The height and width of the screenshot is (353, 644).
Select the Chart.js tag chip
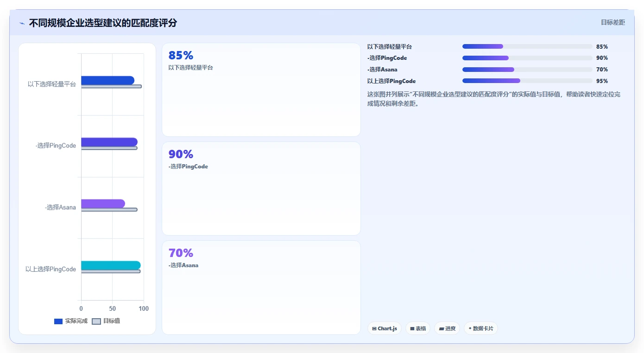click(385, 328)
